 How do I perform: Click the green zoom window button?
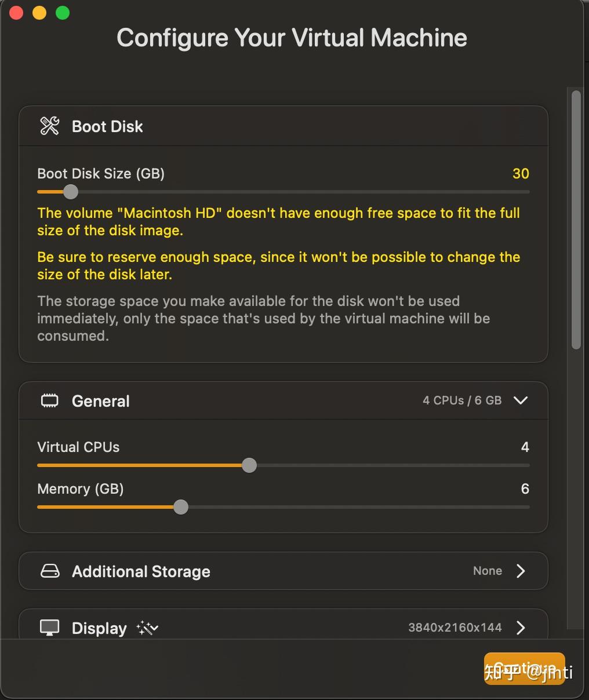pyautogui.click(x=63, y=13)
